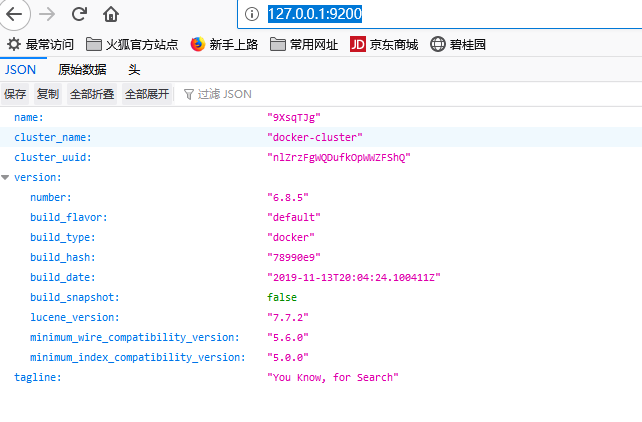Select the "5.6.0" value
The image size is (642, 422).
point(287,338)
